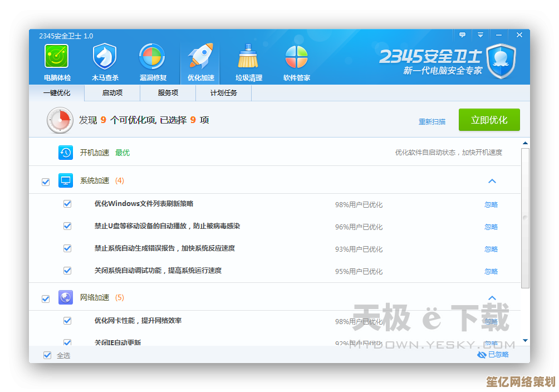Screen dimensions: 559x392
Task: Click the vertical scrollbar thumb
Action: 525,217
